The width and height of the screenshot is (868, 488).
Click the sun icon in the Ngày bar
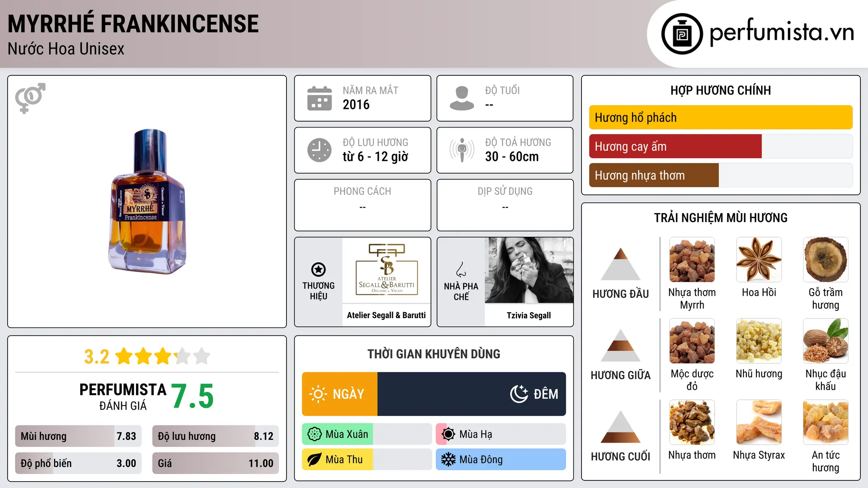318,394
